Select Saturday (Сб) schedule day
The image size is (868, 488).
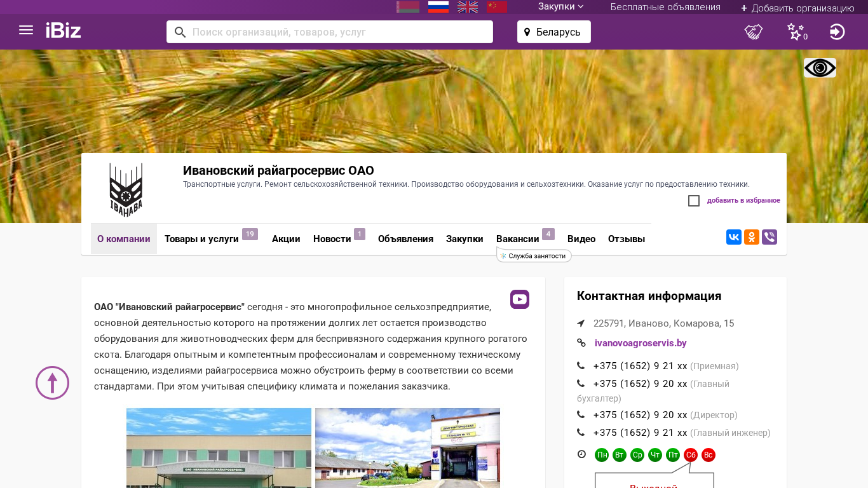[691, 455]
